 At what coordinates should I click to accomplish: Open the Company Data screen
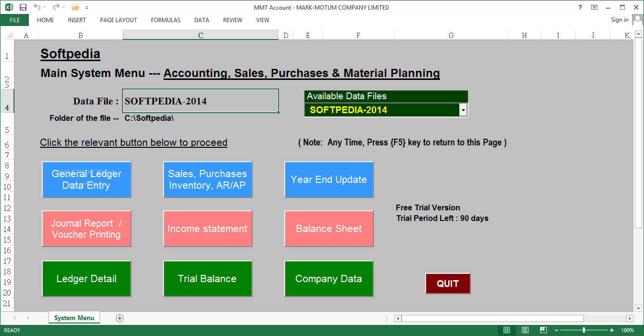coord(329,279)
